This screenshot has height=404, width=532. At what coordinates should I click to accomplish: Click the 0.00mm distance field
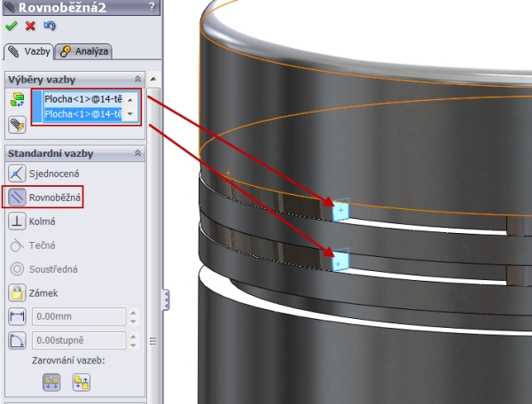pos(79,316)
